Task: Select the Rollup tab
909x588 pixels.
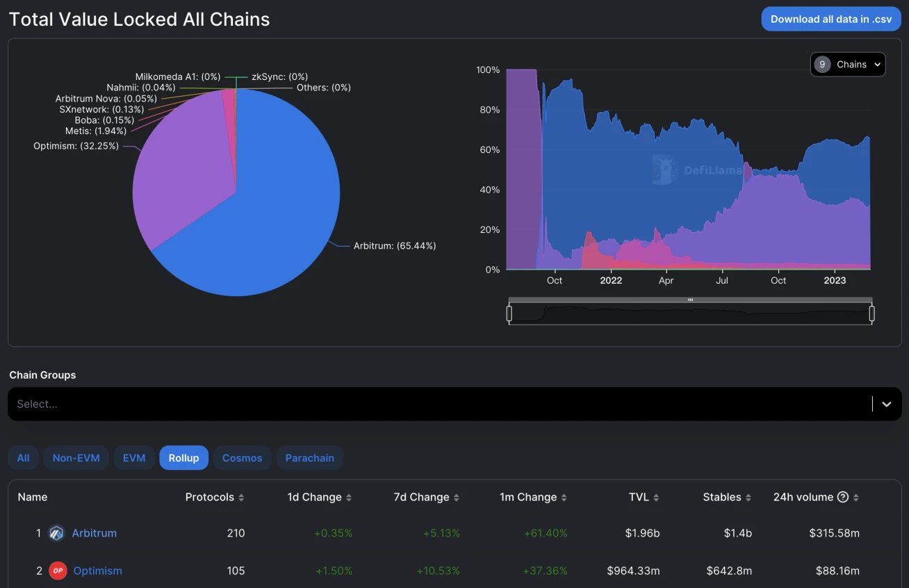Action: 183,458
